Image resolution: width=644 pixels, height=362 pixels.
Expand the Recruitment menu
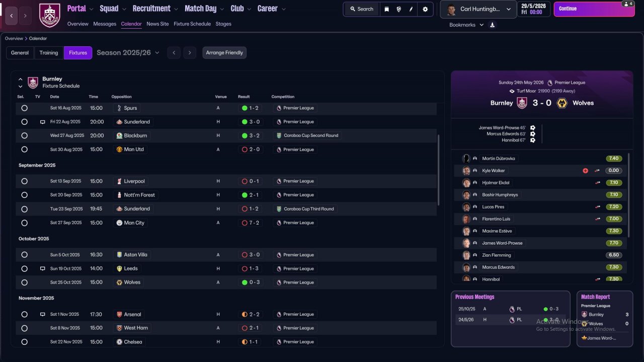pos(155,9)
